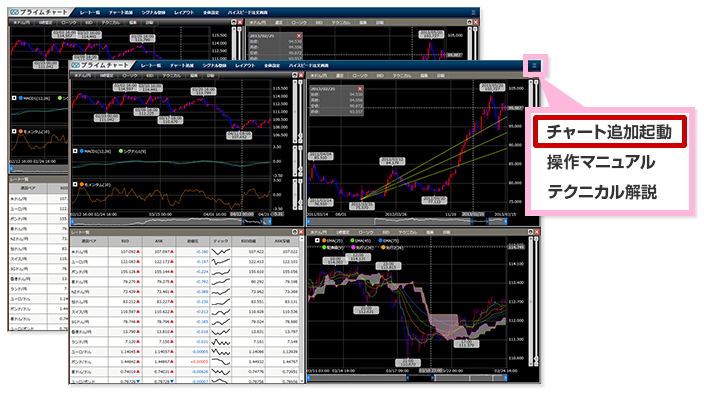Adjust the vertical zoom slider of the top-left chart
Viewport: 704px width, 393px height.
coord(295,111)
